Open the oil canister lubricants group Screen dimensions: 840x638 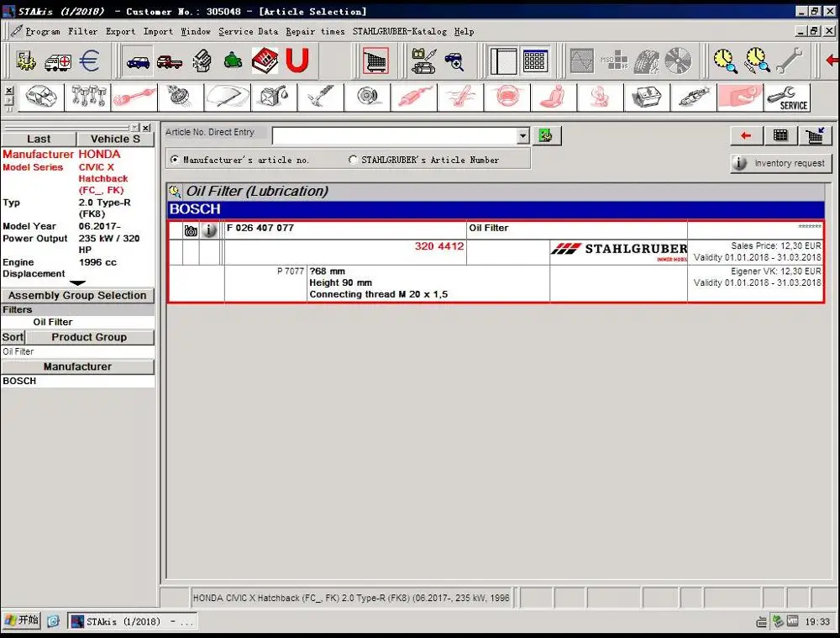[275, 98]
